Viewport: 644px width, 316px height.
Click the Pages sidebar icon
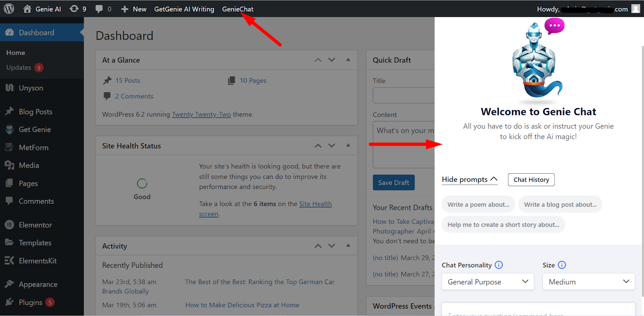tap(10, 183)
